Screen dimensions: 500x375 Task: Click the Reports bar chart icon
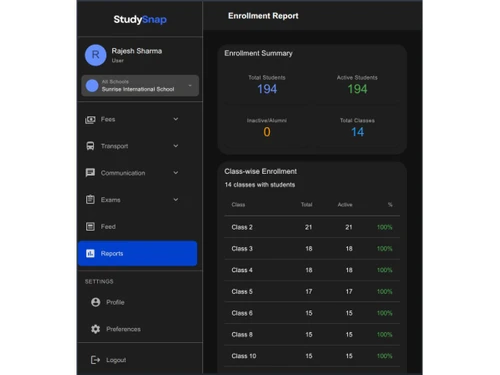(90, 253)
